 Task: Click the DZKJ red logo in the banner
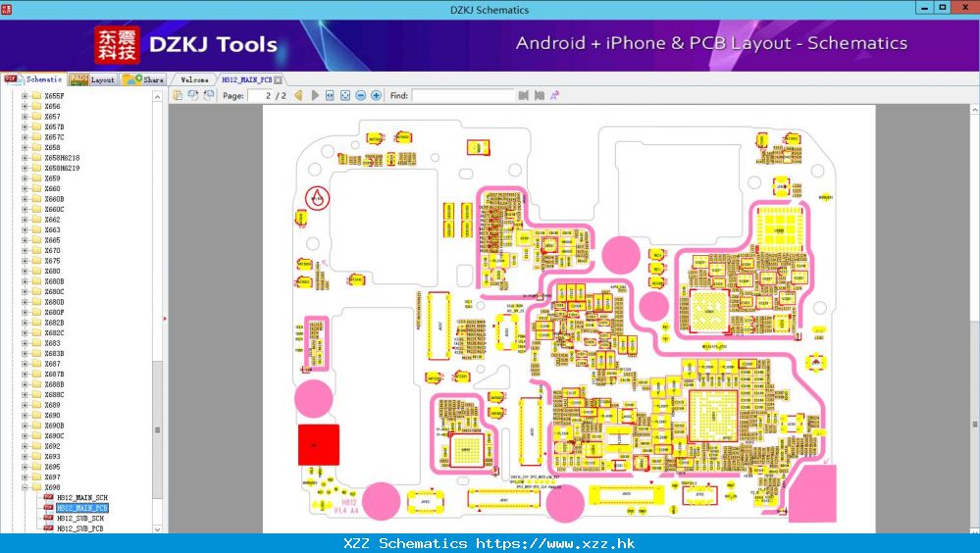coord(117,45)
